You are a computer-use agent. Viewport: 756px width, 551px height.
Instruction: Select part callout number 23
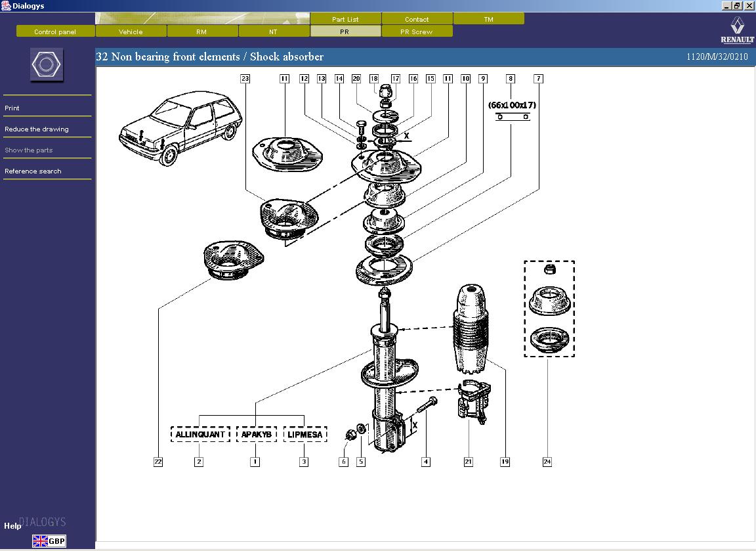[245, 79]
